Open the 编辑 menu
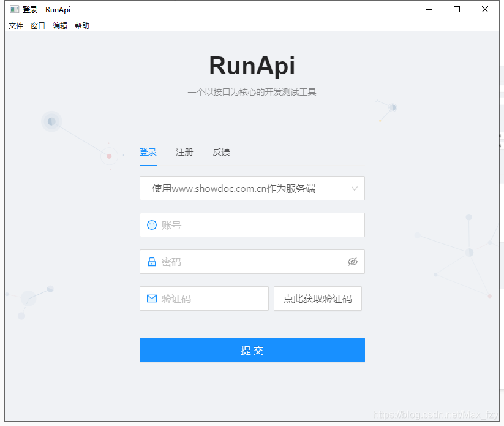Screen dimensions: 504x426 (x=59, y=25)
